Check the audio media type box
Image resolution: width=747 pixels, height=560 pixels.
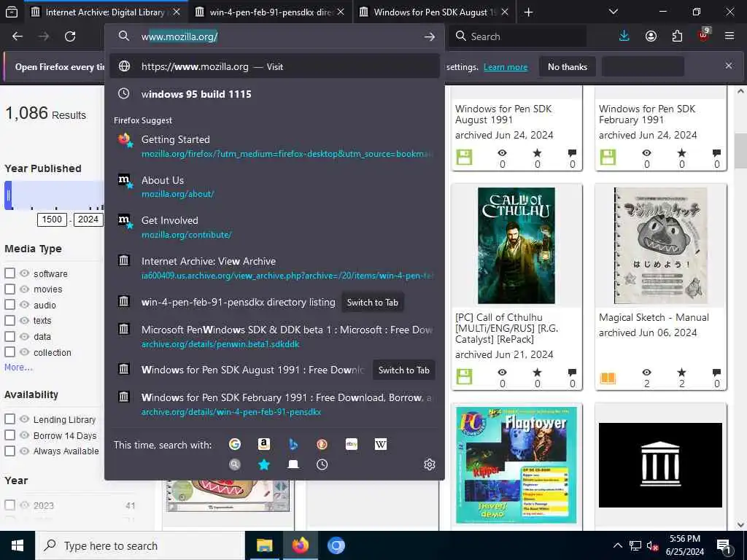point(9,305)
